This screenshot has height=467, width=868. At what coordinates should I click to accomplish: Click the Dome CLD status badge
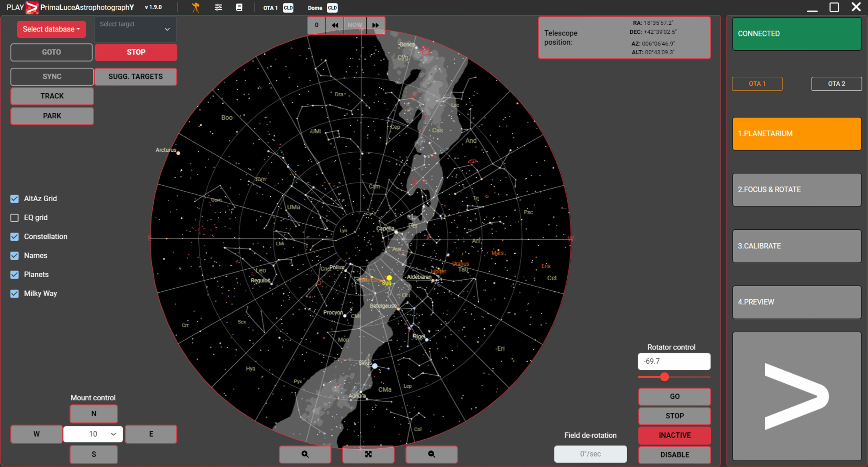pyautogui.click(x=332, y=8)
